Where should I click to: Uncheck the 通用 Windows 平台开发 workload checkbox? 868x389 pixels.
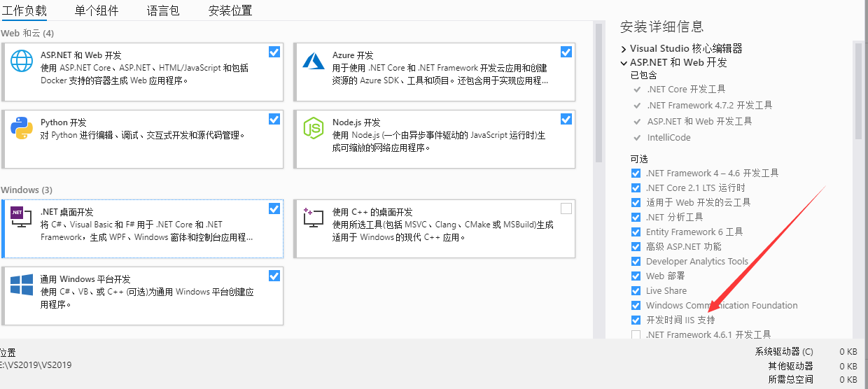274,276
